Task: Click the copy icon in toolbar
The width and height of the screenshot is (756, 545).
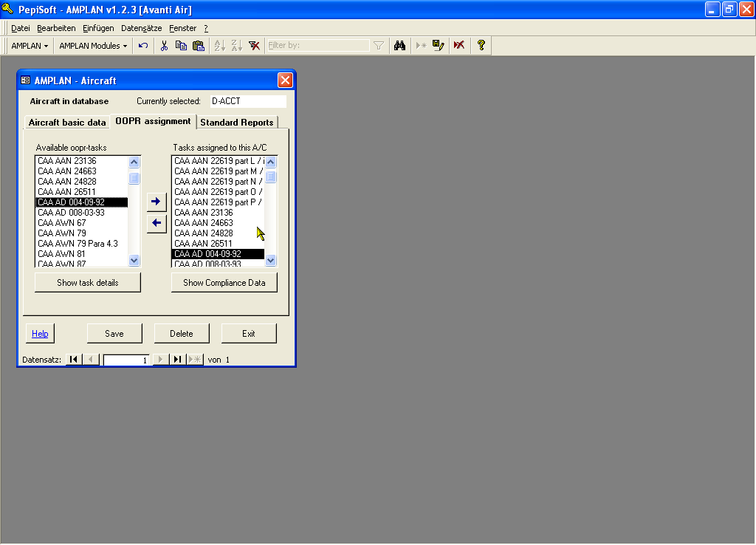Action: tap(181, 46)
